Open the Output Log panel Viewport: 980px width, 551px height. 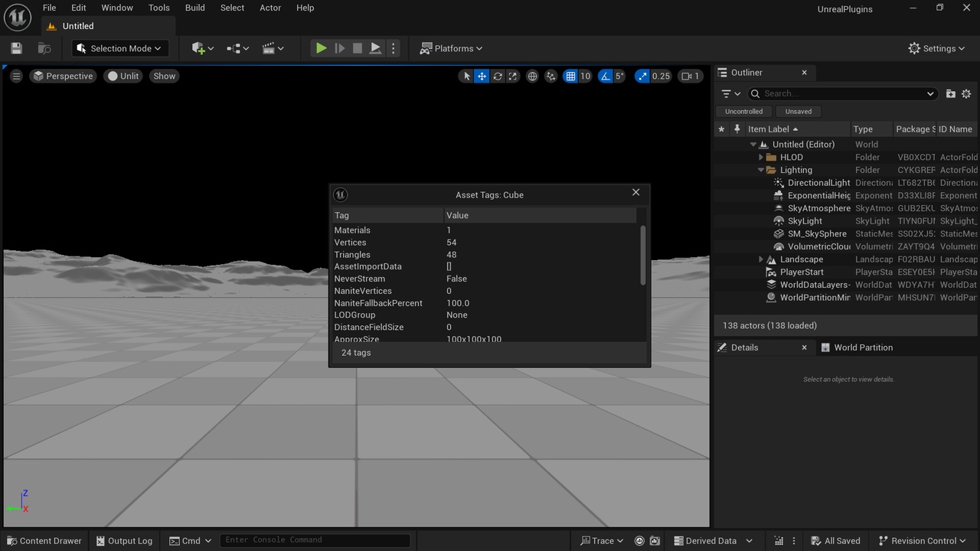click(x=124, y=540)
